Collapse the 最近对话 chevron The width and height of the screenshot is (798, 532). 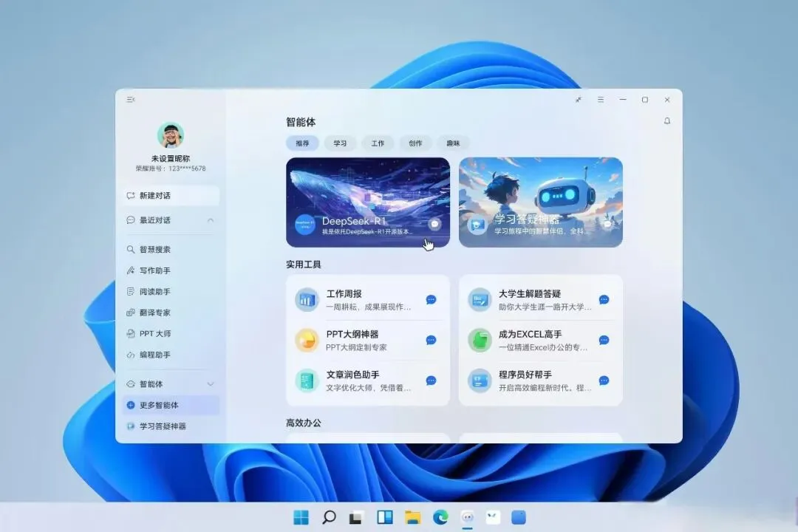pos(210,220)
